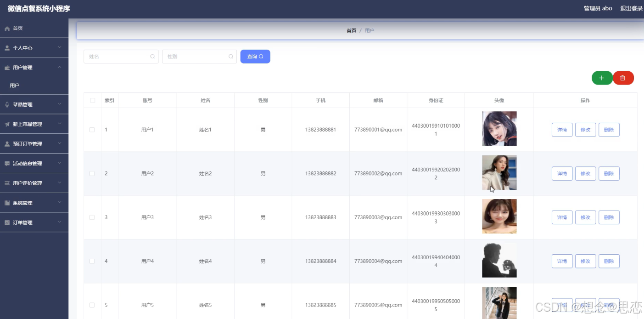Click 详情 button for 用户1
This screenshot has width=644, height=319.
tap(562, 130)
